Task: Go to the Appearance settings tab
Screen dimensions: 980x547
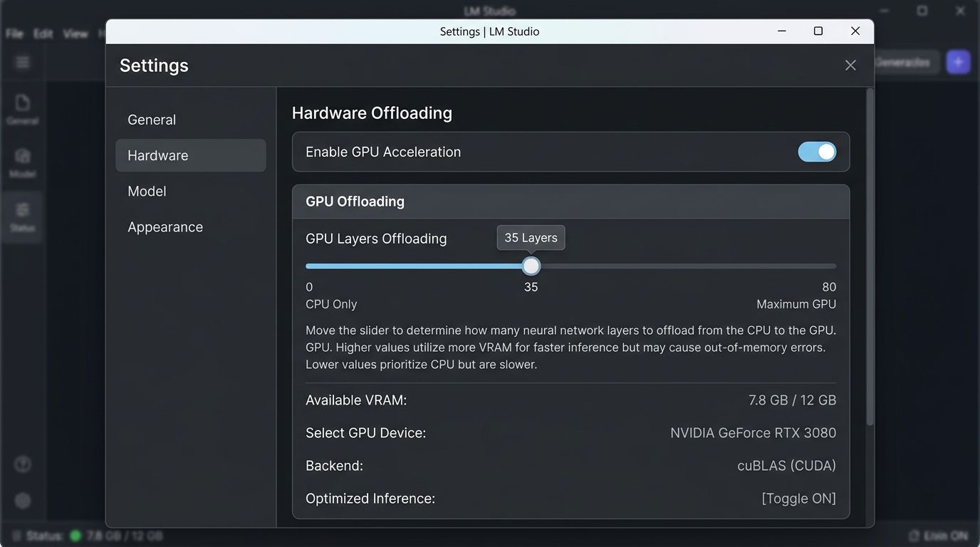Action: click(191, 227)
